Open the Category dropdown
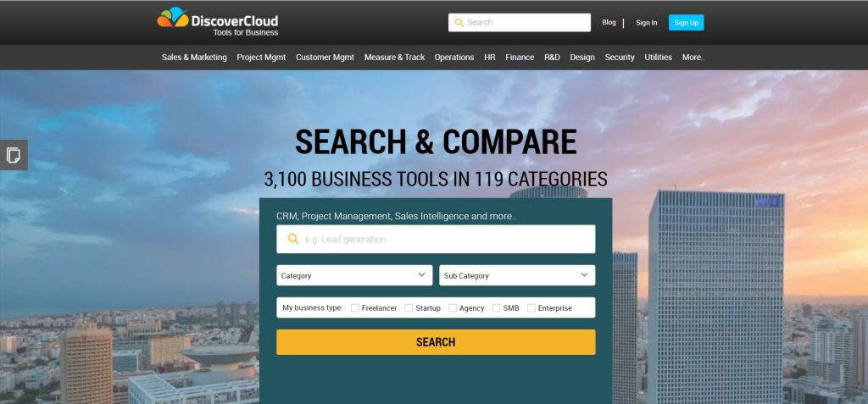Image resolution: width=868 pixels, height=404 pixels. [354, 275]
